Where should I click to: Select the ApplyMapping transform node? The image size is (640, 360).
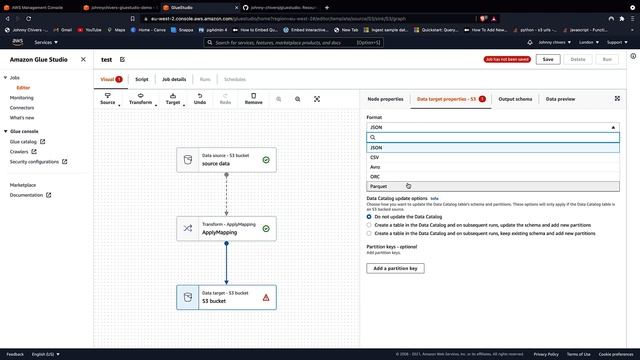[226, 229]
